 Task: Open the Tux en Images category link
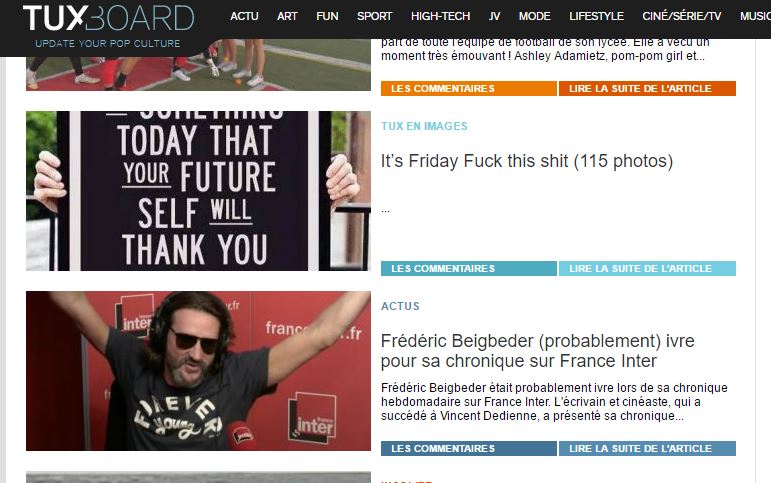(424, 126)
